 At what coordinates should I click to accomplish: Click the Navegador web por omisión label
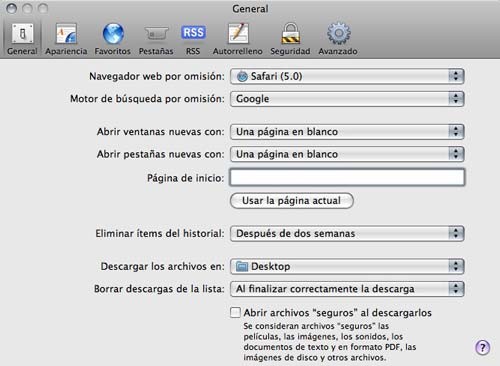[x=157, y=76]
